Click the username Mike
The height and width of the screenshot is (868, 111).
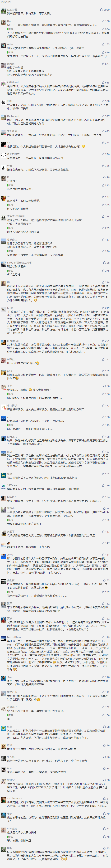[10, 308]
